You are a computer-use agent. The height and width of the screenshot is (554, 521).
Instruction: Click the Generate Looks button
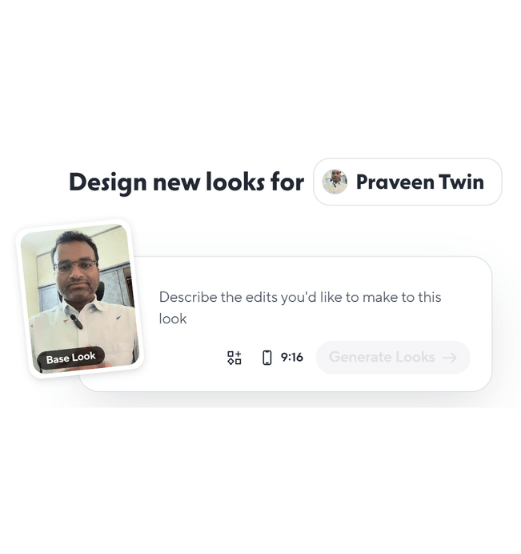pyautogui.click(x=393, y=357)
